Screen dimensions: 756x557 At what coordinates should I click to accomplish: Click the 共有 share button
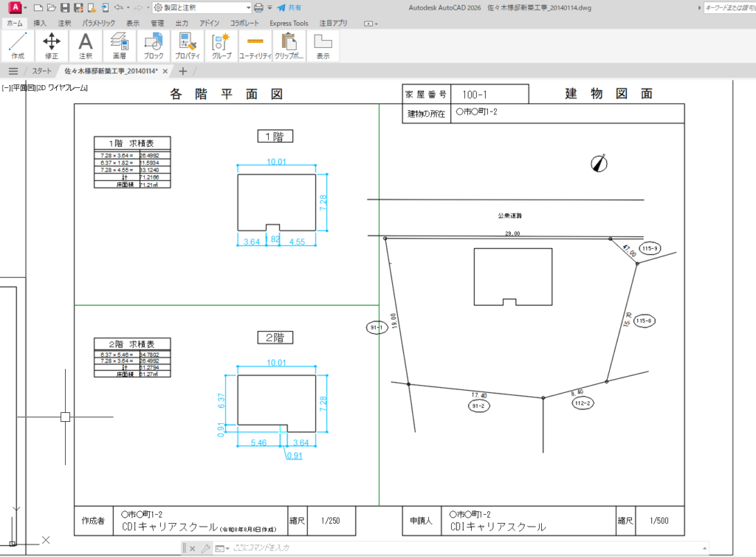point(289,7)
